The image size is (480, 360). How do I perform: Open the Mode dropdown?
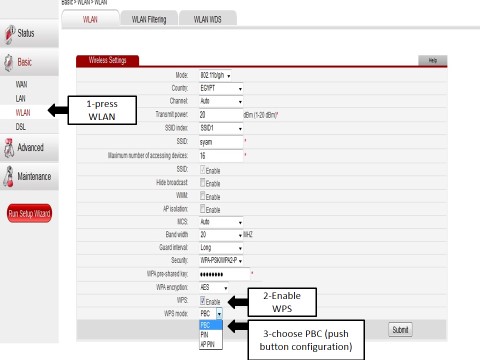pos(215,75)
